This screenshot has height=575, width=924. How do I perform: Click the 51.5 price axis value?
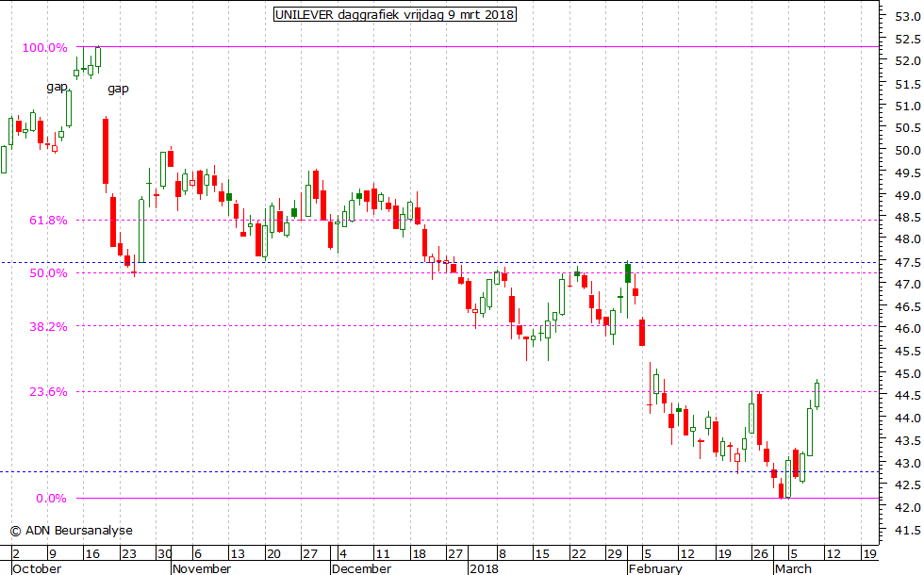pyautogui.click(x=907, y=84)
